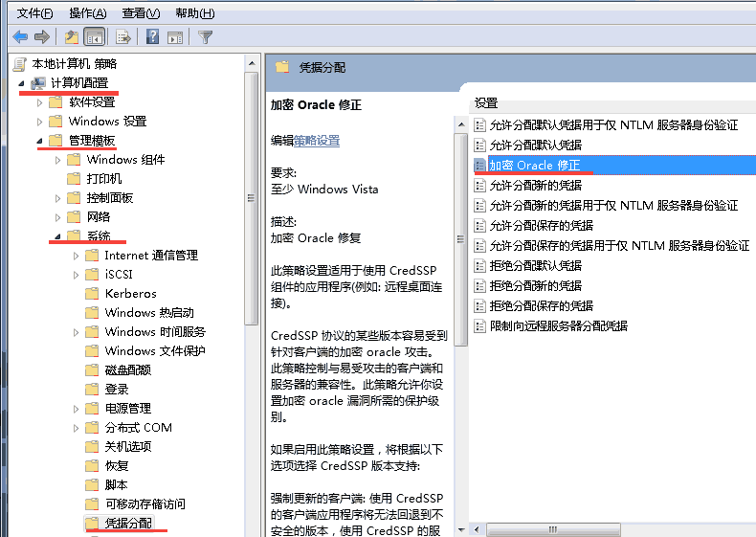Image resolution: width=756 pixels, height=537 pixels.
Task: Open the 文件(F) menu
Action: pos(34,13)
